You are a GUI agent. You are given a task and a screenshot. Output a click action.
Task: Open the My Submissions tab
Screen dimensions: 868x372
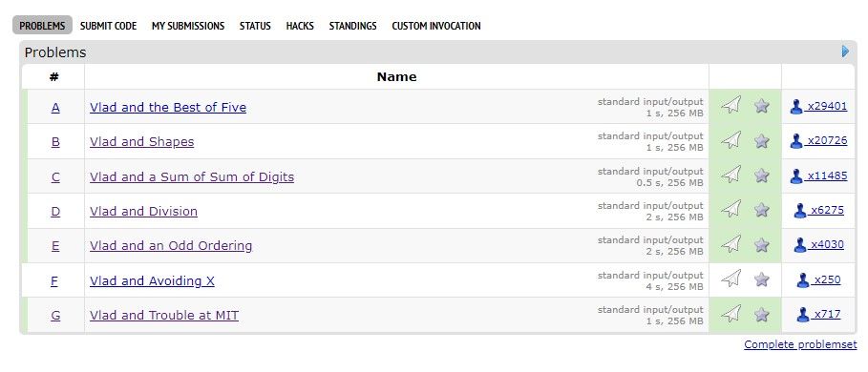188,26
